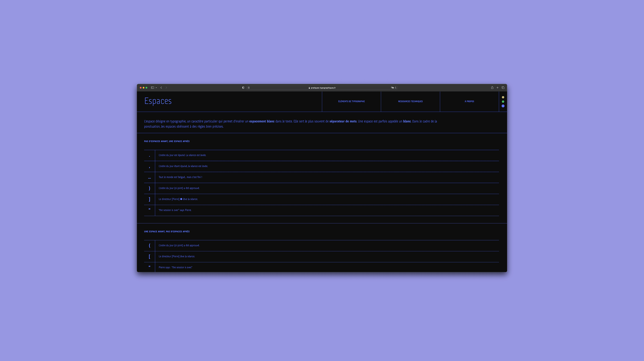Click the opening parenthesis symbol cell

(150, 246)
